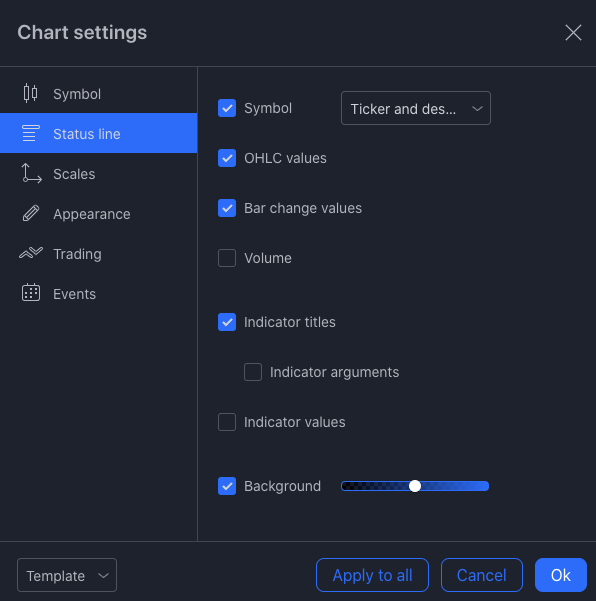Close the Chart settings dialog
This screenshot has height=601, width=596.
[573, 32]
